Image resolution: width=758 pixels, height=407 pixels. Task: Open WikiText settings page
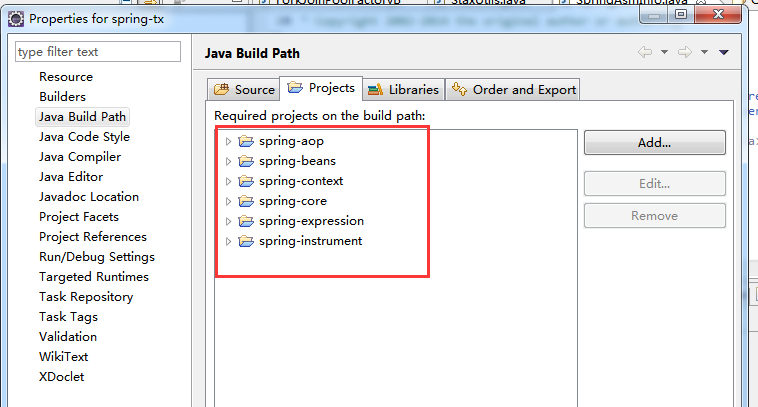tap(63, 357)
